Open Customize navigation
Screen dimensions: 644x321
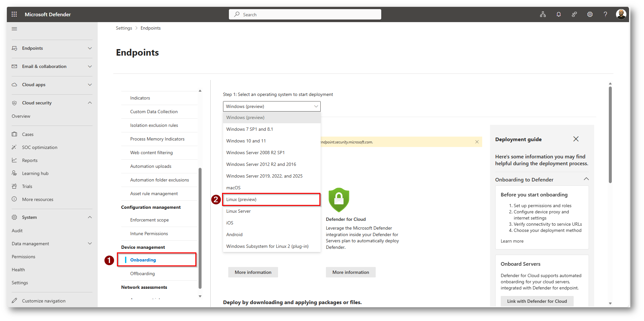(44, 301)
